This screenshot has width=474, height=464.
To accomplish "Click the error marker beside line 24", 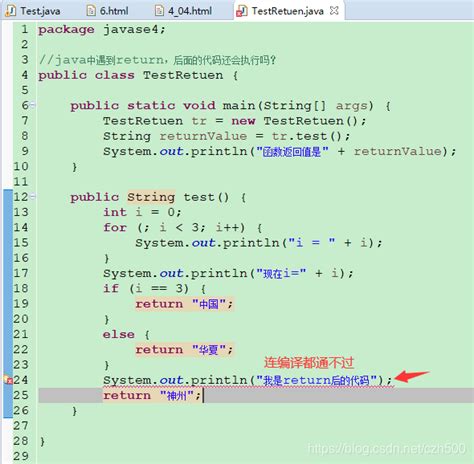I will point(8,379).
